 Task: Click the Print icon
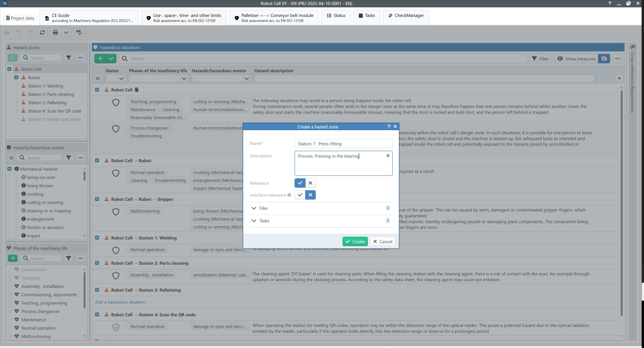pos(55,32)
